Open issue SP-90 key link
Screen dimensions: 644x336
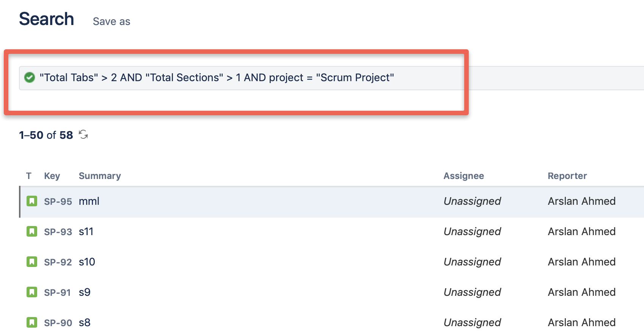point(58,323)
